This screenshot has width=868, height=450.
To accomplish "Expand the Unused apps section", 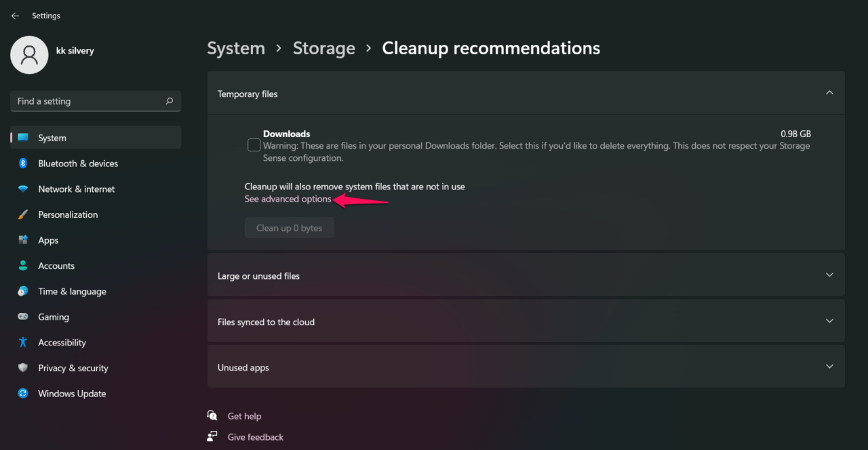I will click(x=829, y=367).
